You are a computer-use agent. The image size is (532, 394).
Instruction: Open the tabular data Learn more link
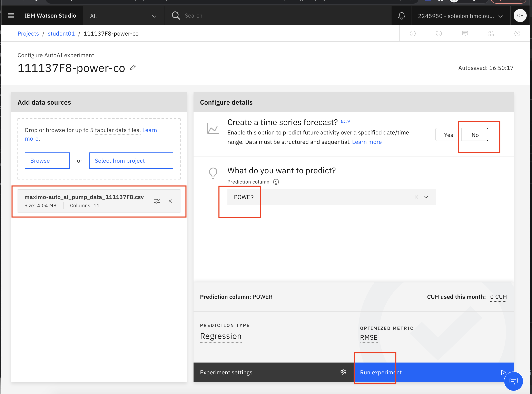point(150,130)
